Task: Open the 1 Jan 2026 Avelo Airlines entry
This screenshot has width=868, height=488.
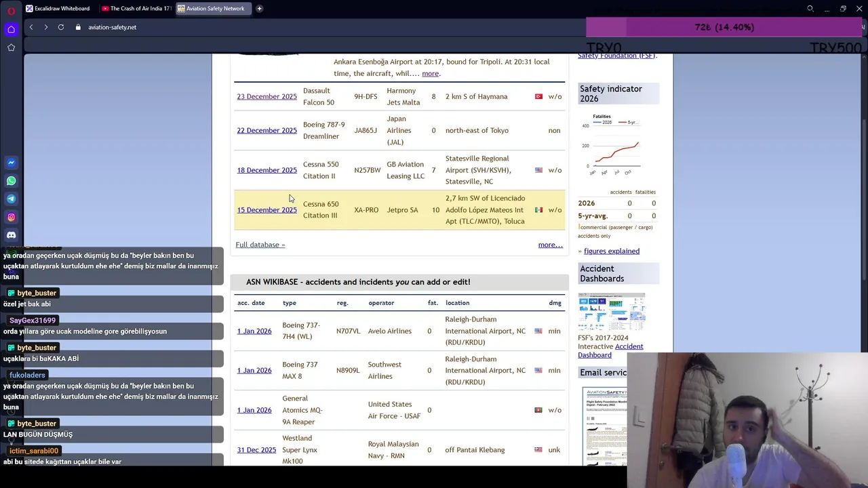Action: (254, 331)
